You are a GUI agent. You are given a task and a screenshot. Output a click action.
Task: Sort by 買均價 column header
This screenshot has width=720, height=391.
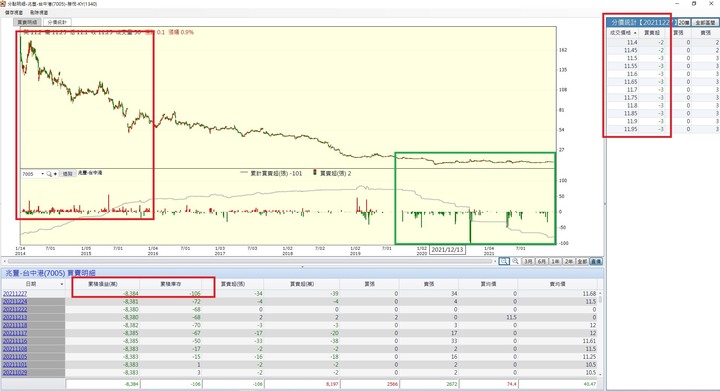pyautogui.click(x=488, y=284)
